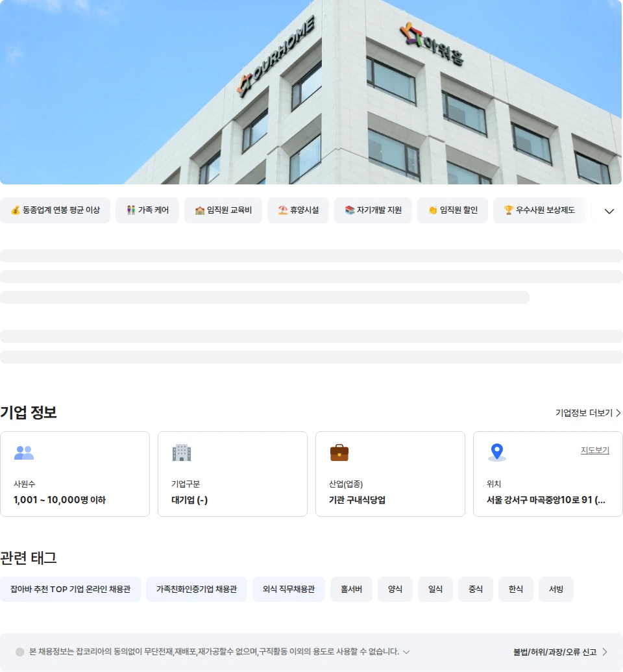623x672 pixels.
Task: Click the 양식 related tag
Action: 395,590
